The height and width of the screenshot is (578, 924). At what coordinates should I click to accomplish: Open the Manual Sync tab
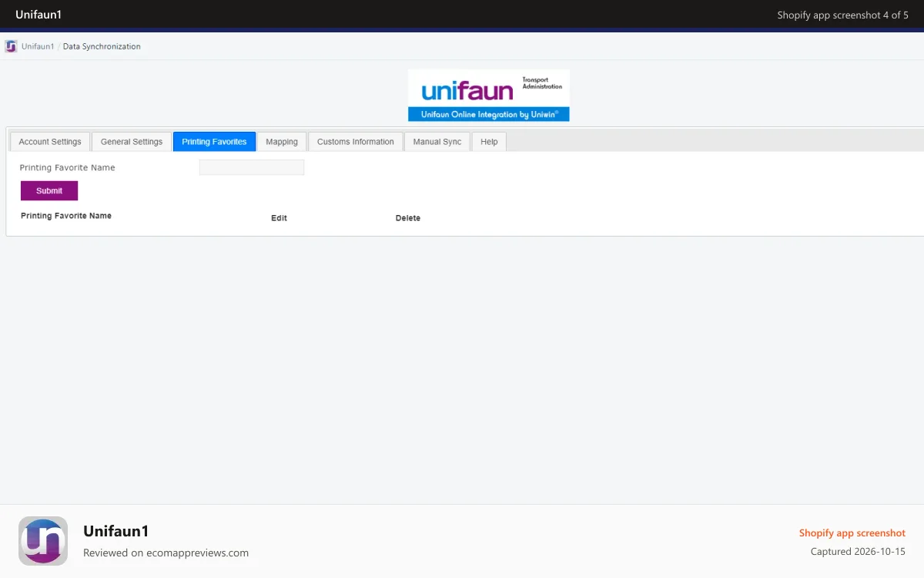[x=437, y=142]
